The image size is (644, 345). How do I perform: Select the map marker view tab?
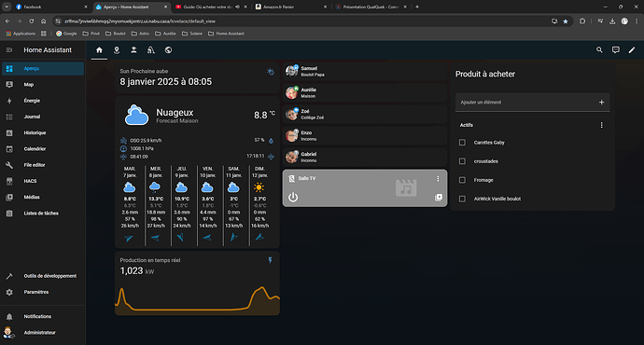(117, 50)
